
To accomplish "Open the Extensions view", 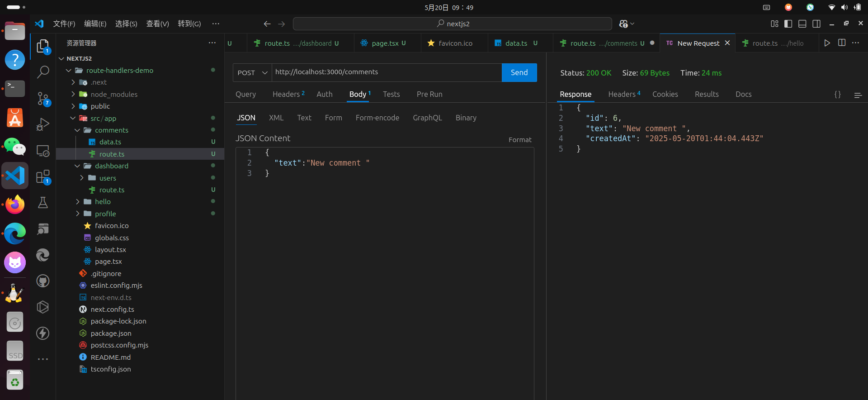I will click(x=43, y=176).
